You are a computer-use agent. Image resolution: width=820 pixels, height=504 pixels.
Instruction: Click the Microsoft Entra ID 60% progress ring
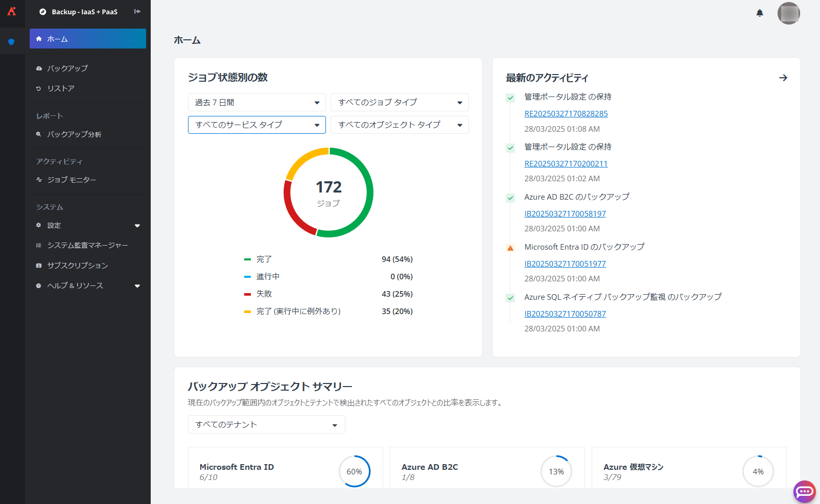pos(355,471)
